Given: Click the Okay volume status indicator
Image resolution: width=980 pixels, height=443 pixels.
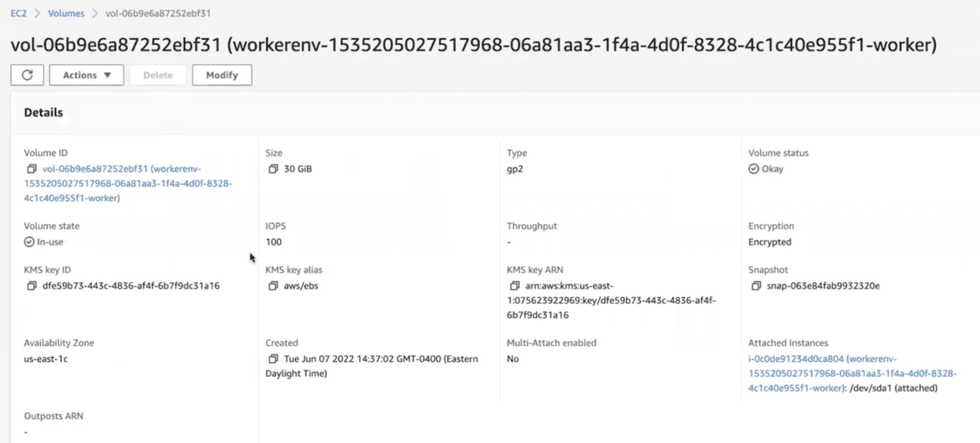Looking at the screenshot, I should (766, 169).
